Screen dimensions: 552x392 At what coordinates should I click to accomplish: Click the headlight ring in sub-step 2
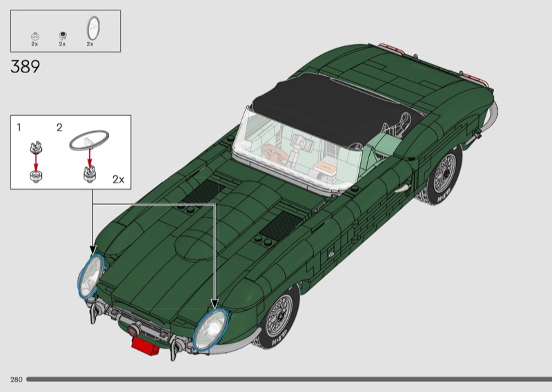[x=89, y=140]
